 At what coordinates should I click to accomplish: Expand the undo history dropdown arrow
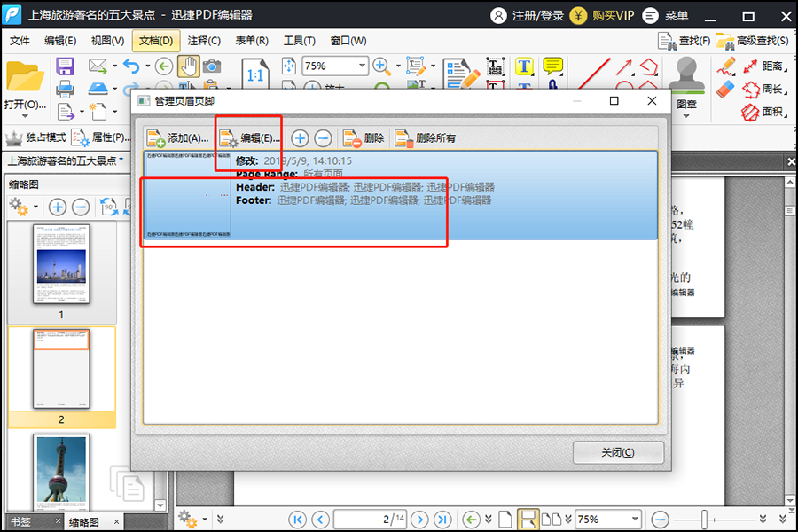pos(147,66)
